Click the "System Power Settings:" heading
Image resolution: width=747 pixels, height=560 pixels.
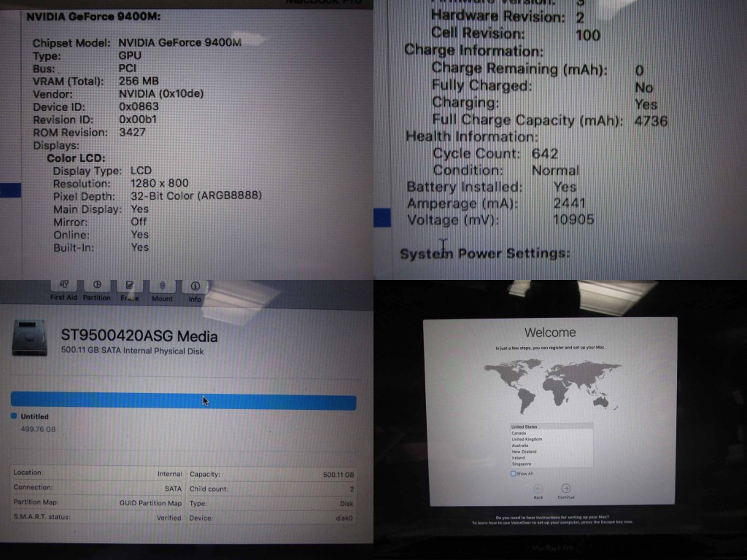pyautogui.click(x=485, y=253)
